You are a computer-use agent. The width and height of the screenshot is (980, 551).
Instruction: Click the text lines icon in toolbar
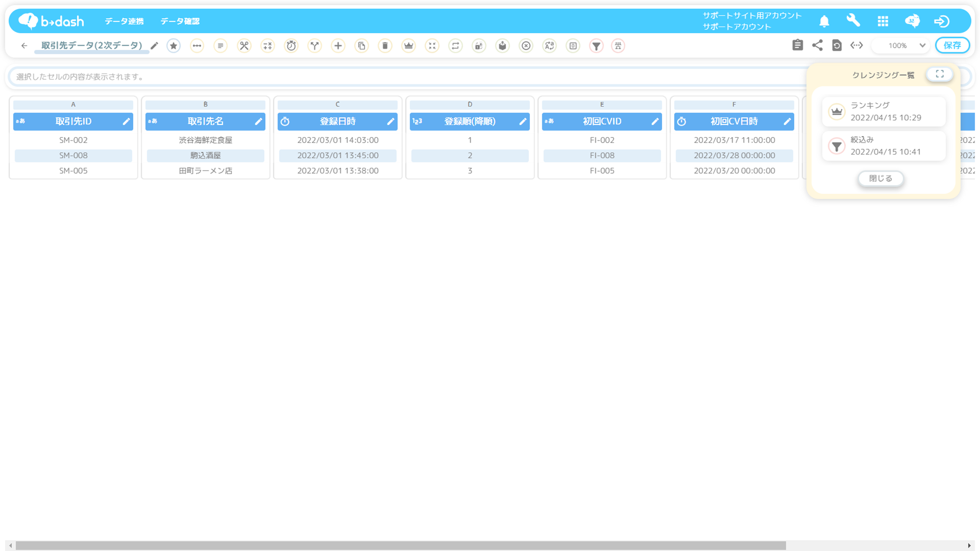click(x=220, y=46)
